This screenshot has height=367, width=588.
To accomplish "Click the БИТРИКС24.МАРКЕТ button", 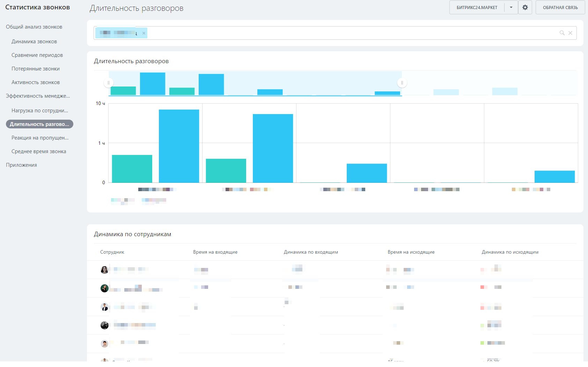I will 477,7.
